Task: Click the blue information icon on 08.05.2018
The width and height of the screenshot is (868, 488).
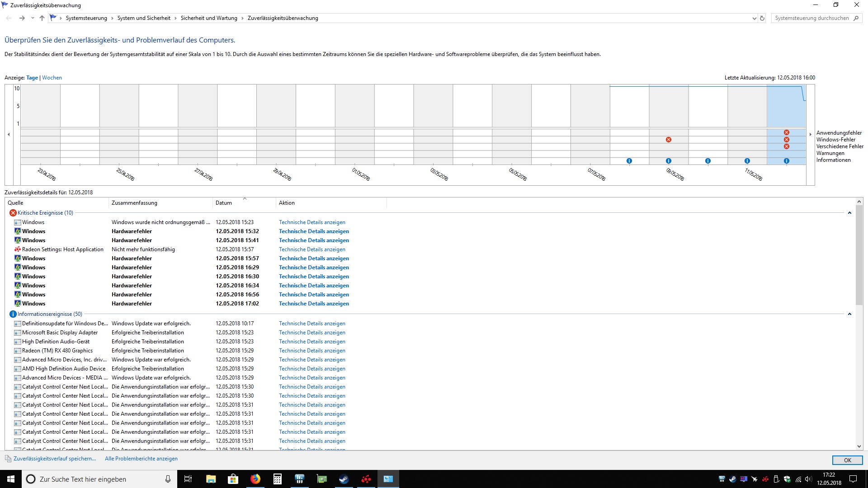Action: [629, 161]
